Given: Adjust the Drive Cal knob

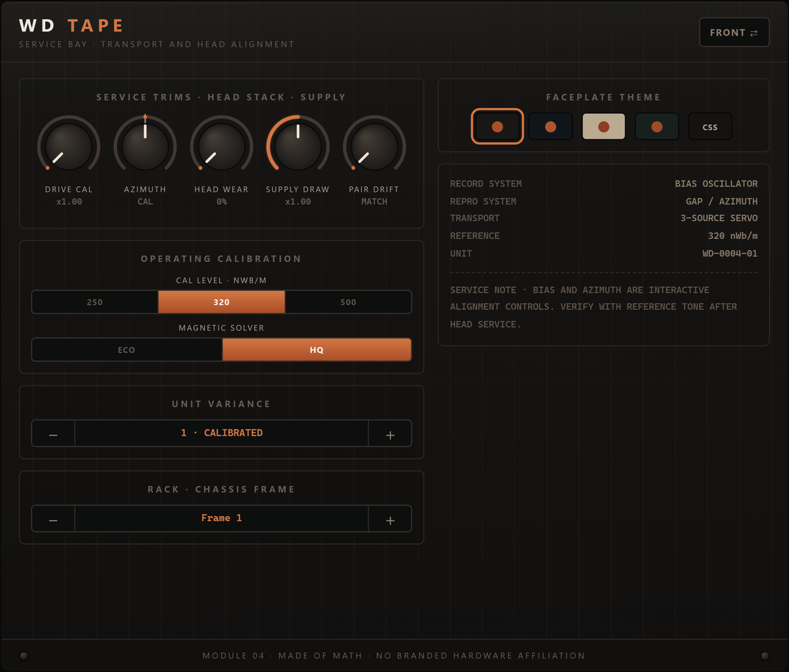Looking at the screenshot, I should click(68, 147).
